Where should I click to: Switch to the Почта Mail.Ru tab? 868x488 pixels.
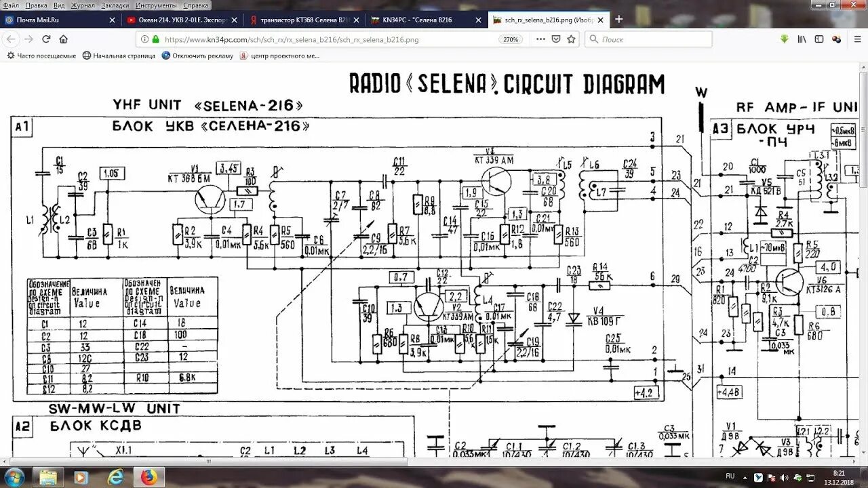61,20
